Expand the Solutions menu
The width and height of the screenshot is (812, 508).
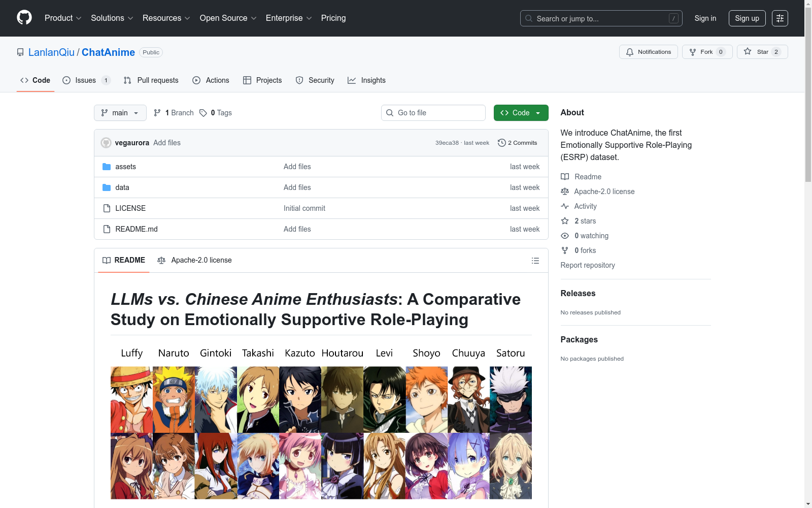112,18
